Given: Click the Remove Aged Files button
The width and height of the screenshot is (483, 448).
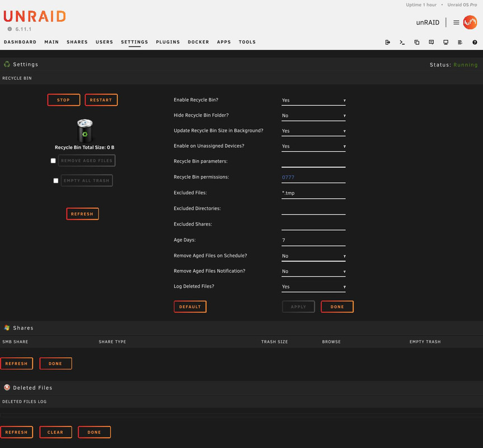Looking at the screenshot, I should pyautogui.click(x=87, y=161).
